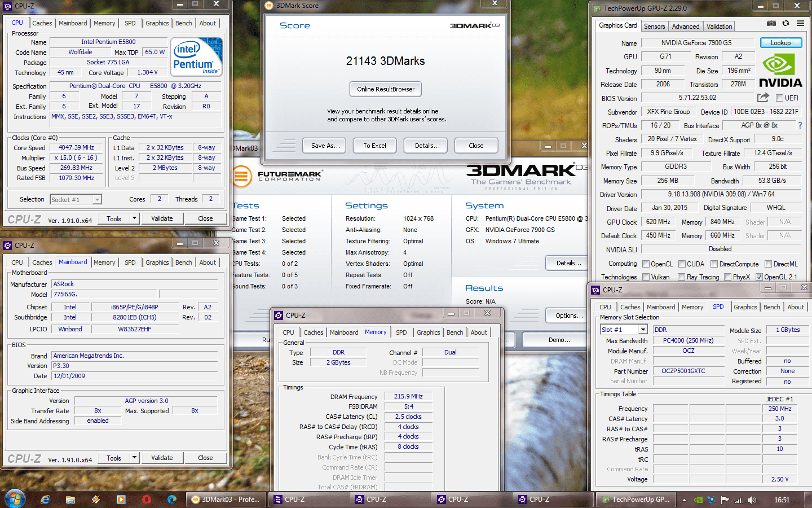Click Validate in CPU-Z Mainboard window

pyautogui.click(x=162, y=458)
